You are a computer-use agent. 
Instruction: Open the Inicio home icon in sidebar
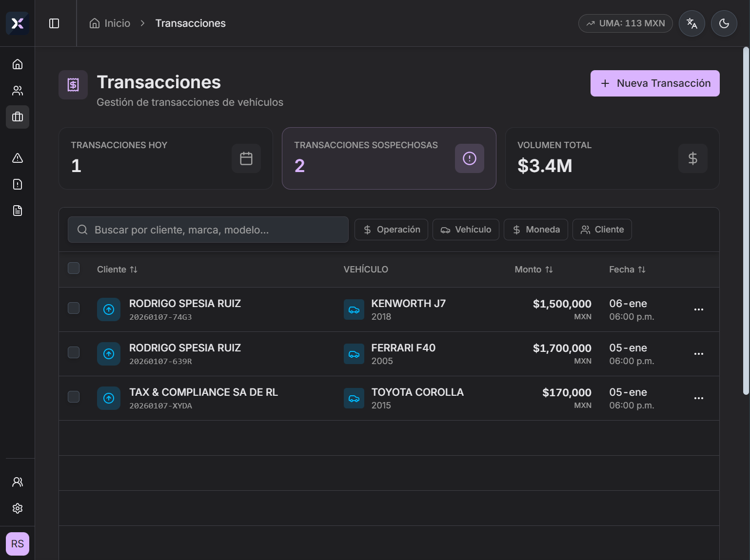click(17, 64)
